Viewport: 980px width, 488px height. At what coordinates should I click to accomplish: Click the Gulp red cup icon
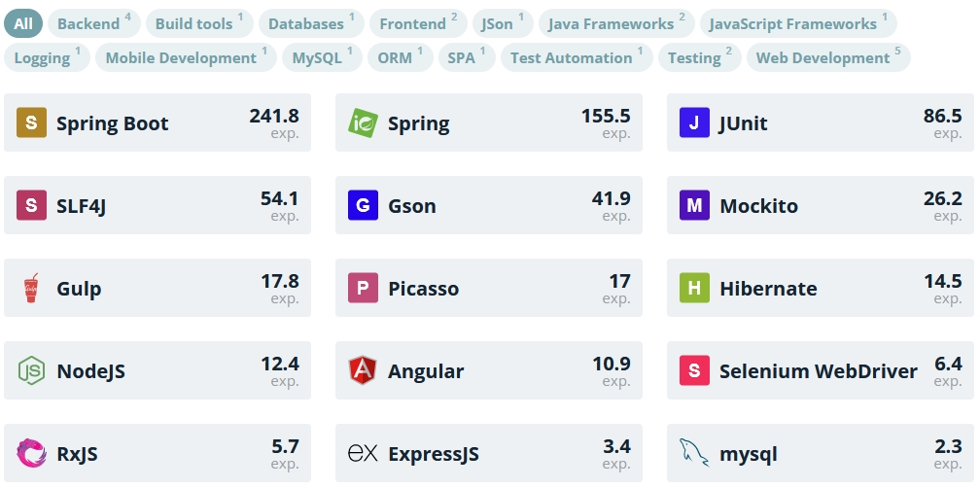coord(31,288)
